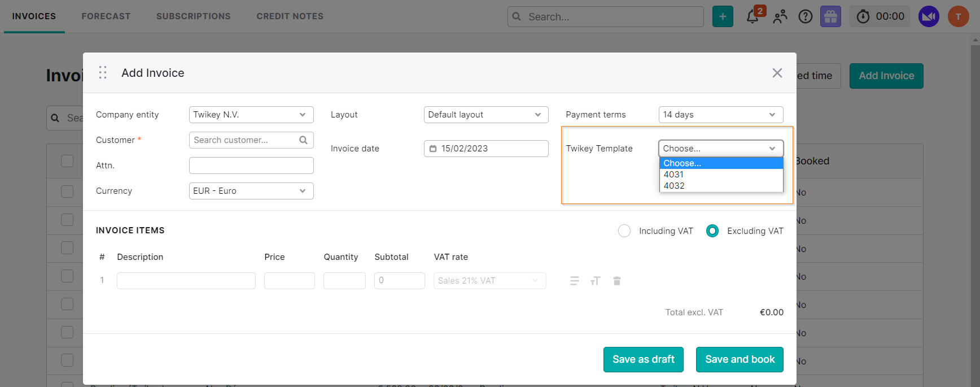
Task: Click the text format icon on invoice line
Action: 596,281
